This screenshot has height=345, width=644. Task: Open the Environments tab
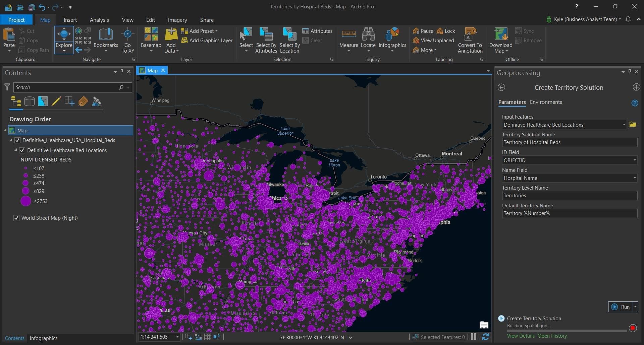[x=546, y=102]
